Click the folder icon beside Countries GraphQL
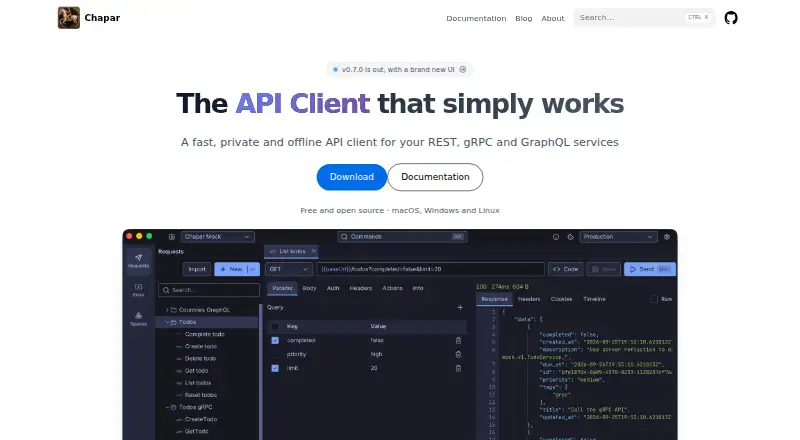800x440 pixels. (x=173, y=310)
